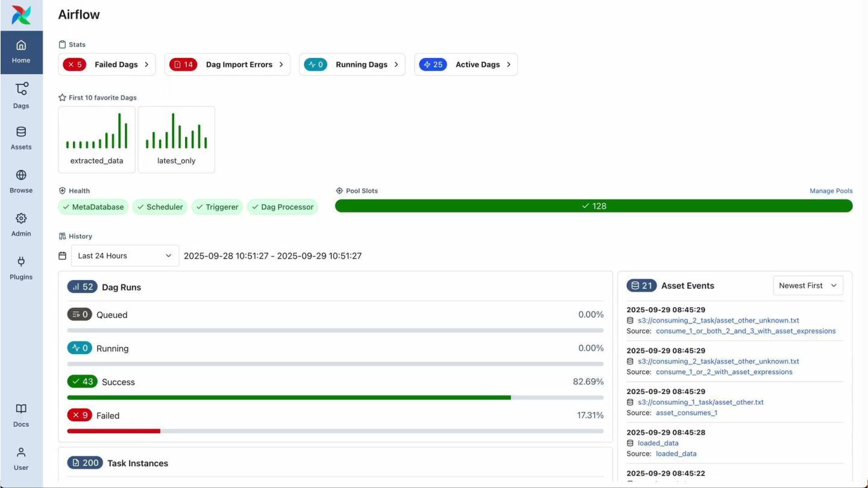
Task: Open the Plugins sidebar item
Action: pos(21,268)
